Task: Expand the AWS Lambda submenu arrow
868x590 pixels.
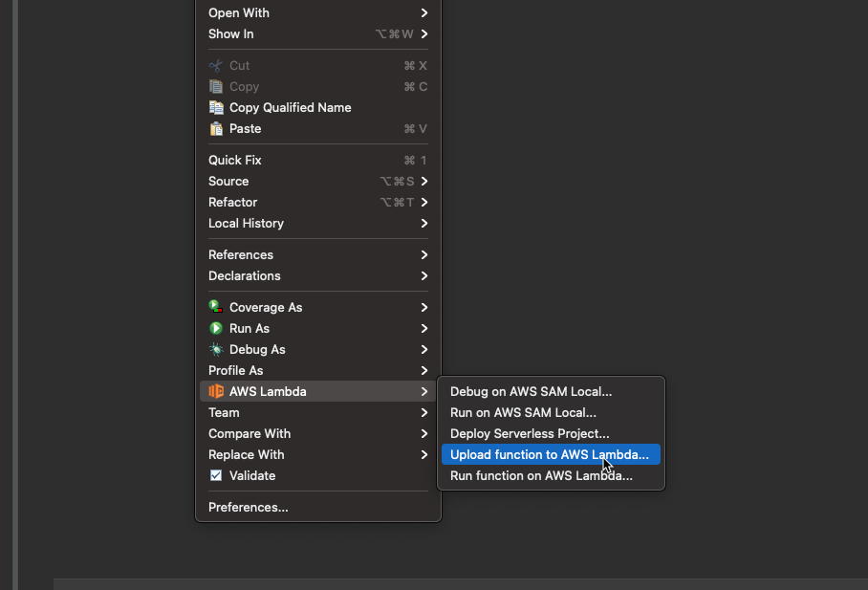Action: point(424,392)
